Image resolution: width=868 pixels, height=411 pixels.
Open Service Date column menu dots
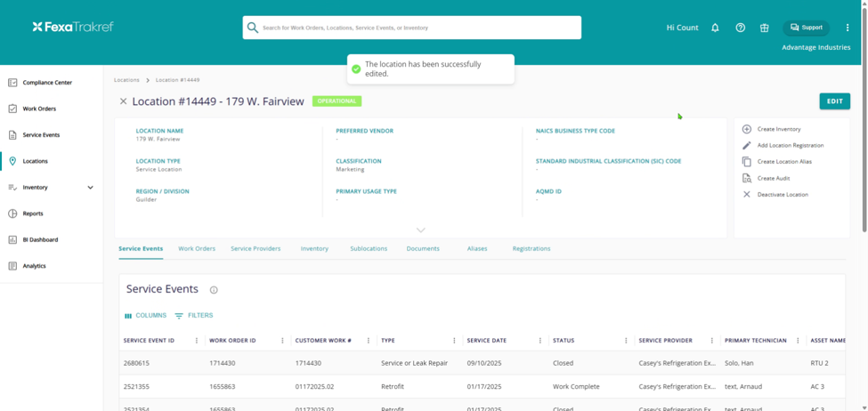coord(540,341)
